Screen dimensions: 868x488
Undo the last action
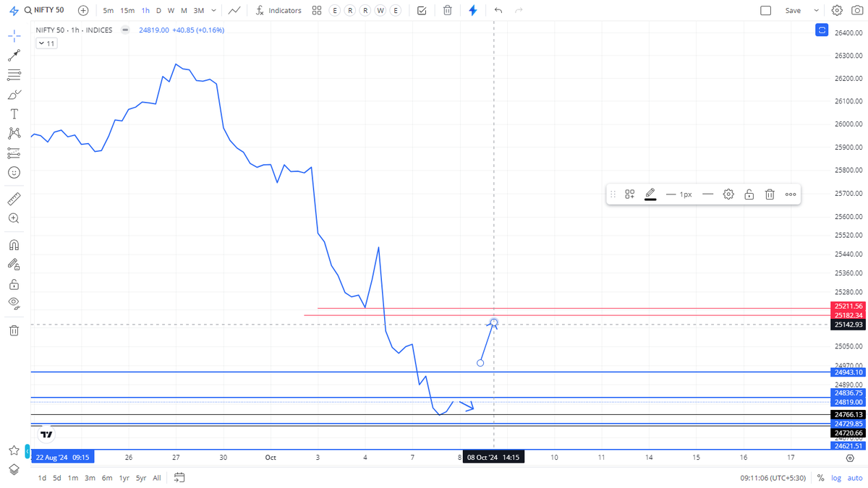click(498, 11)
